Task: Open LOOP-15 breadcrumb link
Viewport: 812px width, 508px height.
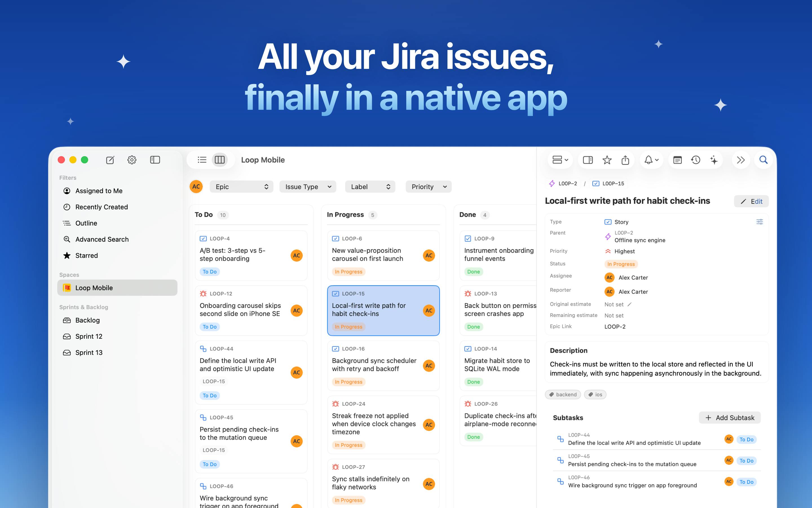Action: point(608,183)
